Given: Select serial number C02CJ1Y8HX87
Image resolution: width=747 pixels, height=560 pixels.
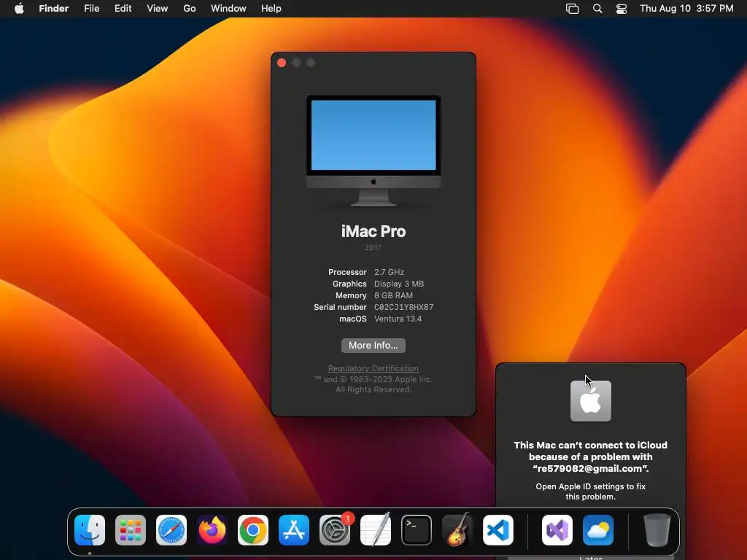Looking at the screenshot, I should tap(404, 307).
